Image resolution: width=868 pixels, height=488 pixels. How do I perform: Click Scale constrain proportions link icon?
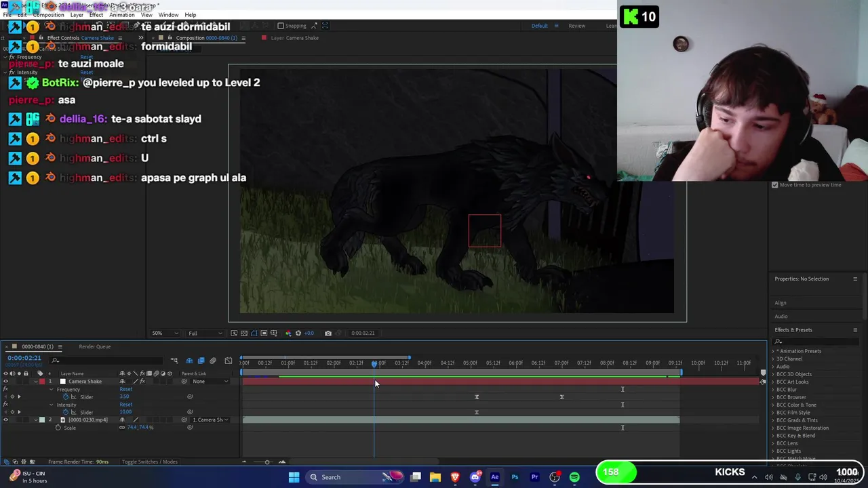123,428
